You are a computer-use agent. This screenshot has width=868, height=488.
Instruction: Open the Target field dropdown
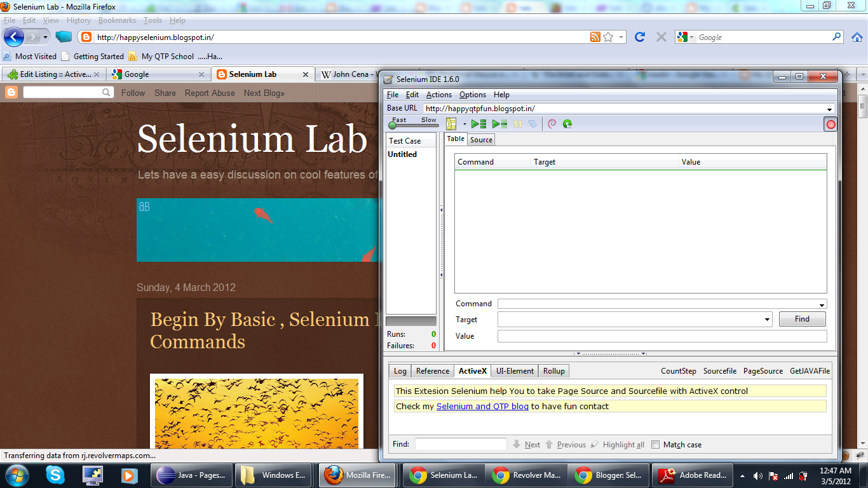766,320
